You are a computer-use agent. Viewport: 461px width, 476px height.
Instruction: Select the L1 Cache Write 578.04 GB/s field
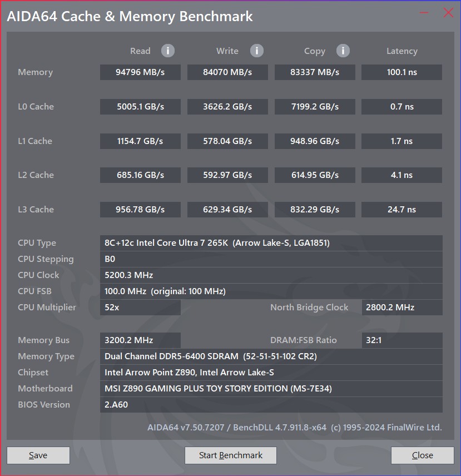[227, 141]
